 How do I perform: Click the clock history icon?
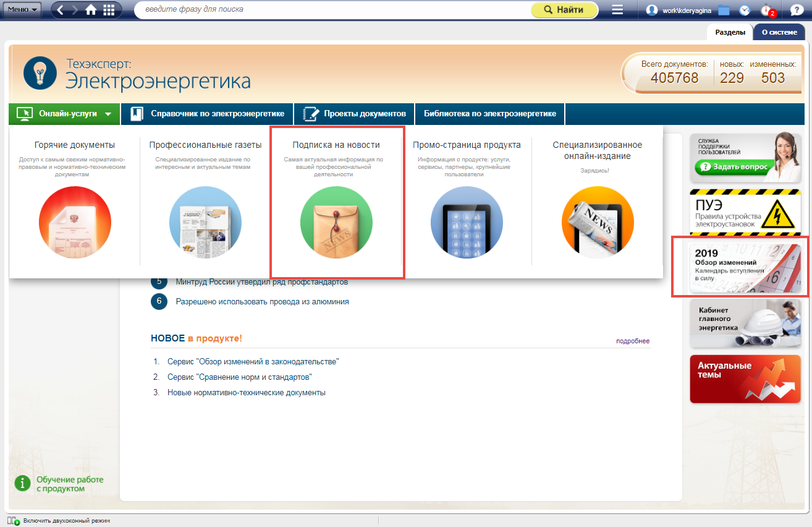[745, 11]
